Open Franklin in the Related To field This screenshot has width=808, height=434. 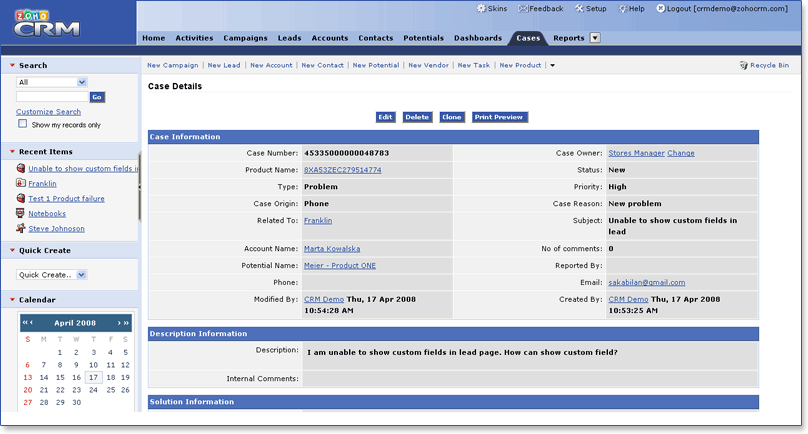(318, 220)
